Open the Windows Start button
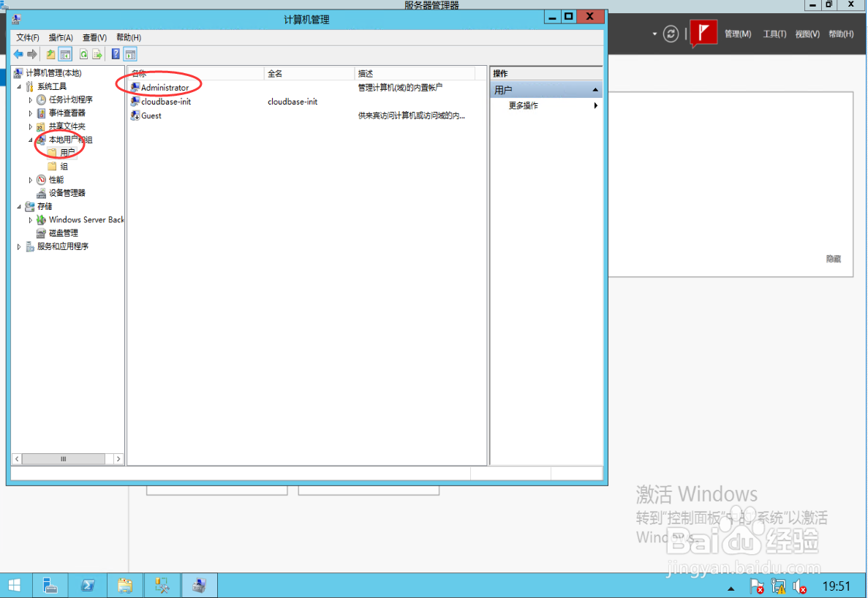Image resolution: width=868 pixels, height=598 pixels. click(15, 586)
